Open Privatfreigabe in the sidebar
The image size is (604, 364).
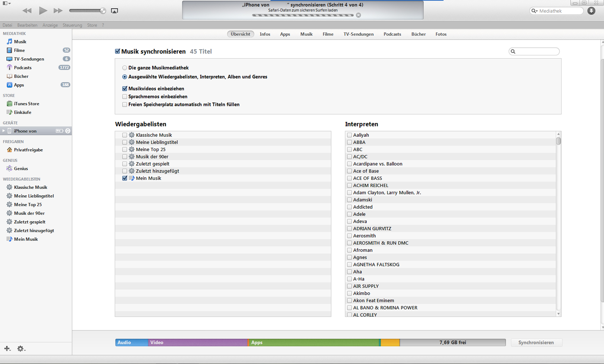pyautogui.click(x=36, y=150)
